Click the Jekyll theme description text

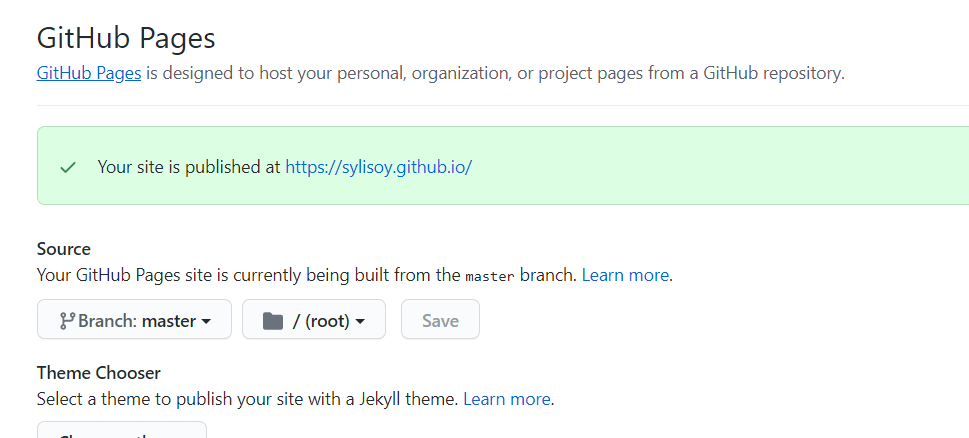point(247,398)
